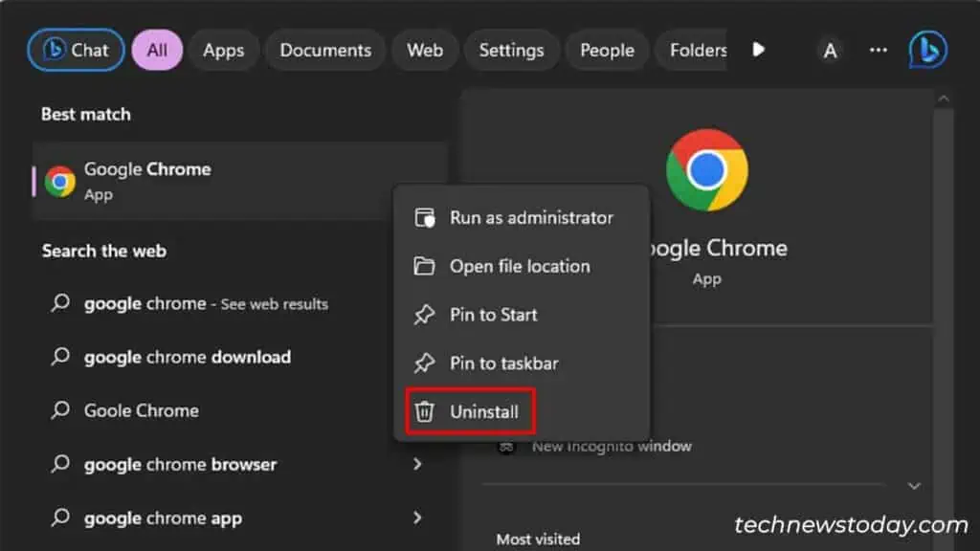The image size is (980, 551).
Task: Click the large Chrome logo in the preview panel
Action: [x=706, y=169]
